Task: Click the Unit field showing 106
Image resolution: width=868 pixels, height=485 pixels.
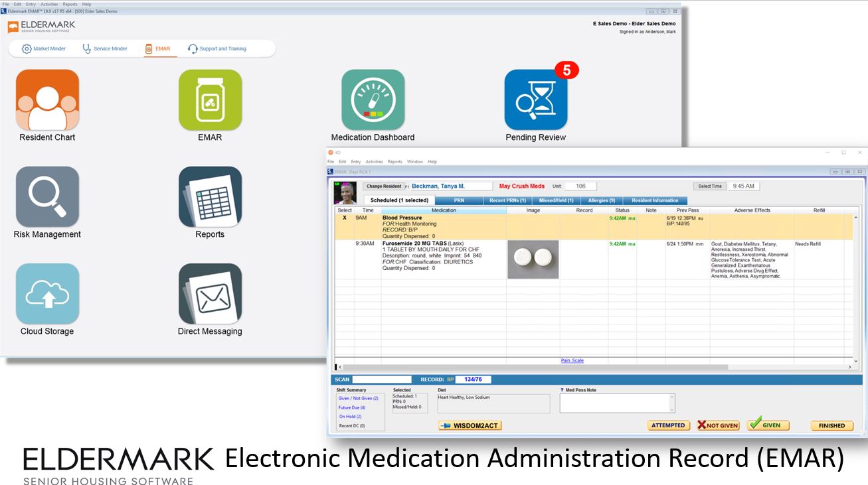Action: point(580,186)
